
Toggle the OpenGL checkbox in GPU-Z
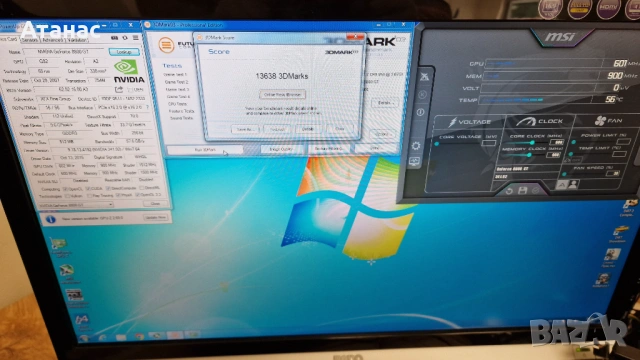click(138, 195)
